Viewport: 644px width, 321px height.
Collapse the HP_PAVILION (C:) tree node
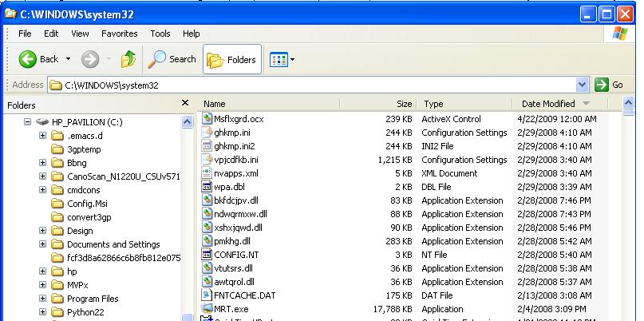(x=27, y=122)
